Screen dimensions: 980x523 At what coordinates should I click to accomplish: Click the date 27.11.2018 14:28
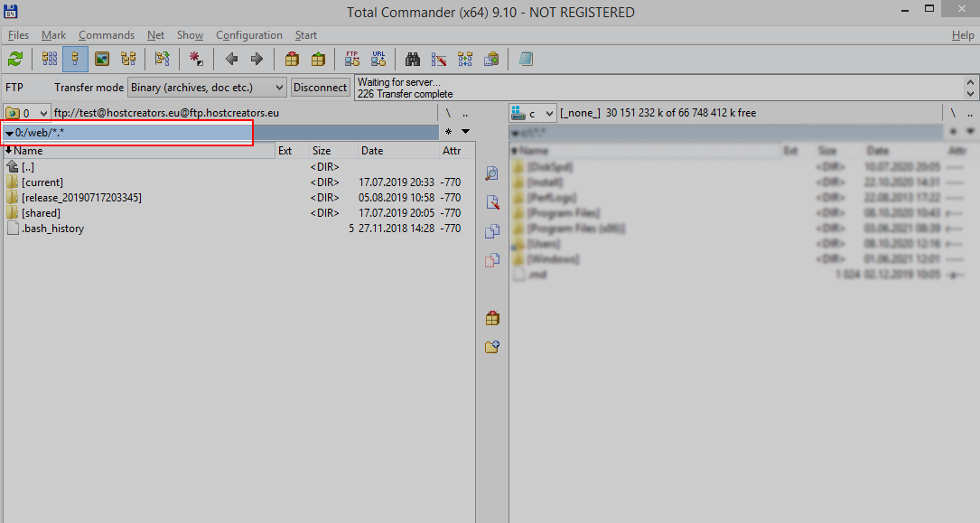(x=397, y=228)
